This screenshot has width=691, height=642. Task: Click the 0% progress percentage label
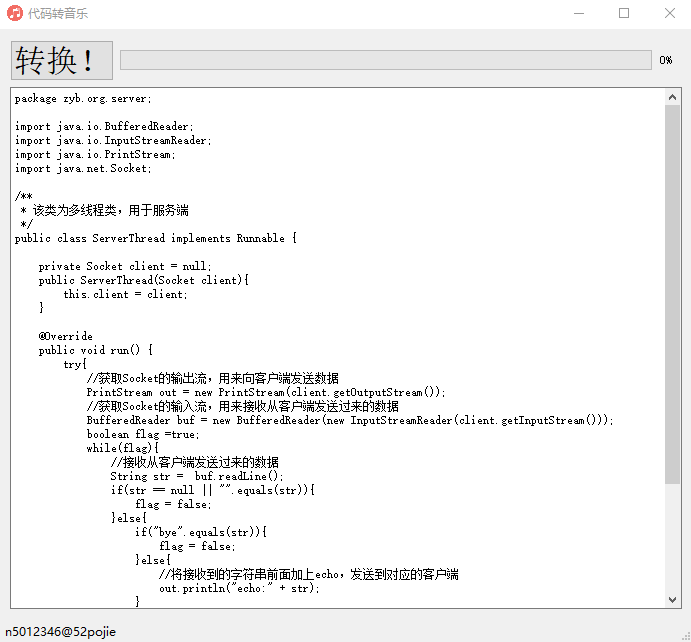(x=666, y=61)
